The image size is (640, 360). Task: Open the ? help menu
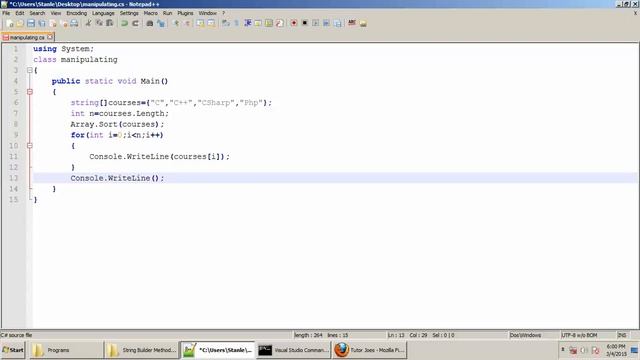click(x=224, y=13)
